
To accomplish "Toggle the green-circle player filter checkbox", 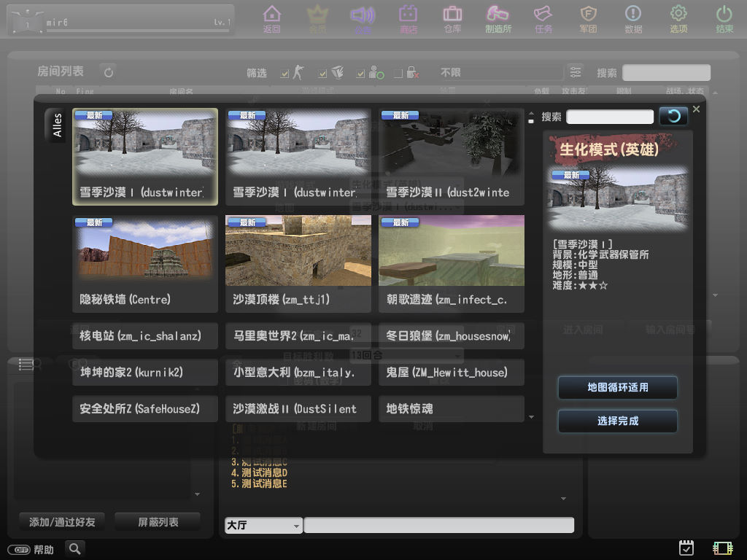I will click(360, 74).
